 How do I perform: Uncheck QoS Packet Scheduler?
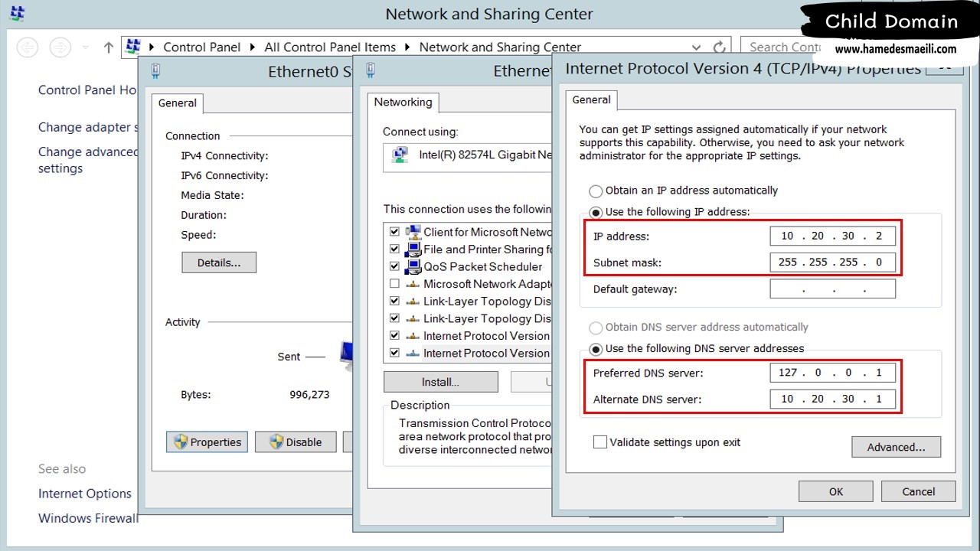(x=394, y=266)
